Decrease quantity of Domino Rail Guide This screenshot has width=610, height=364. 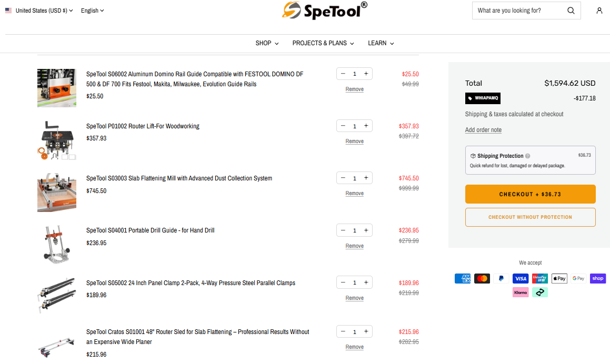pos(343,74)
